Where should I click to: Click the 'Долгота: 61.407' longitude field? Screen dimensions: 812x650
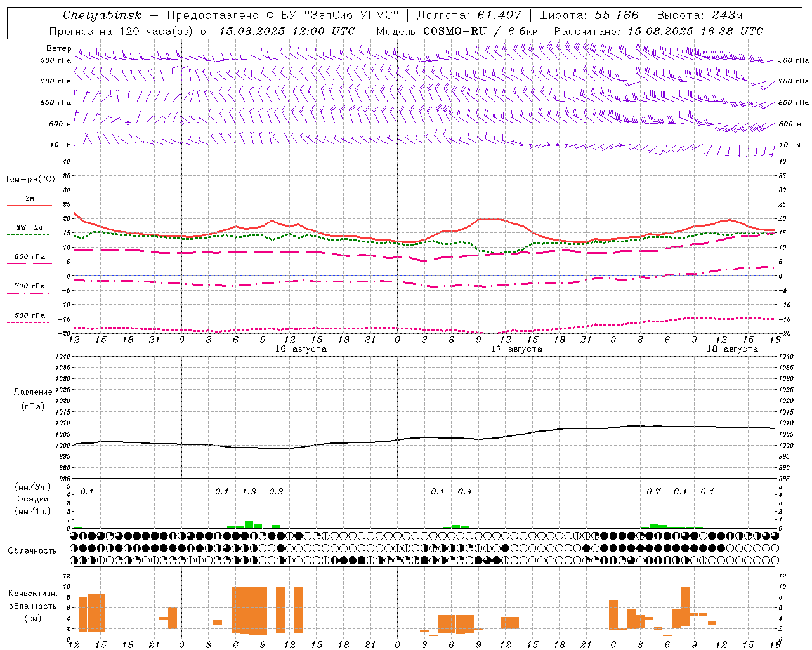point(469,15)
